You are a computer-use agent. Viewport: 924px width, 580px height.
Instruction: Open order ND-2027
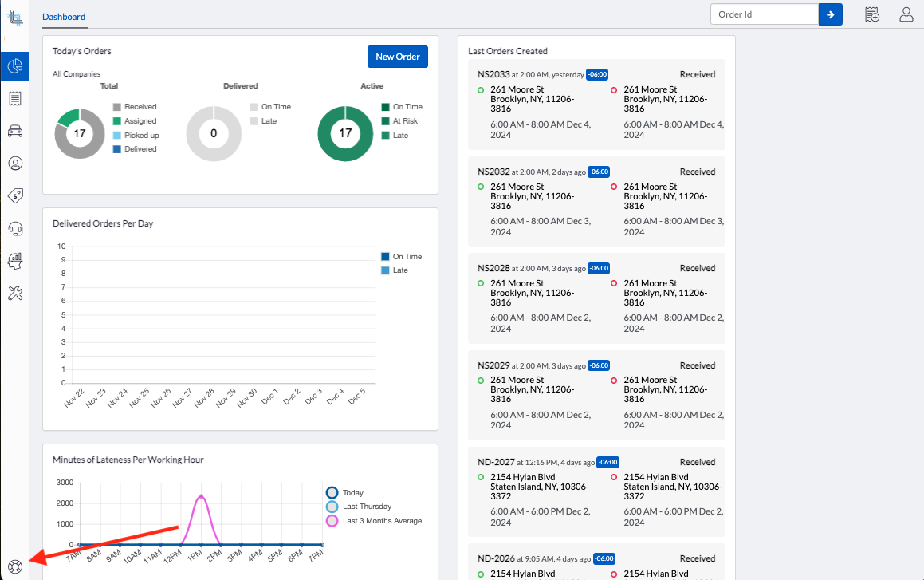pos(496,462)
